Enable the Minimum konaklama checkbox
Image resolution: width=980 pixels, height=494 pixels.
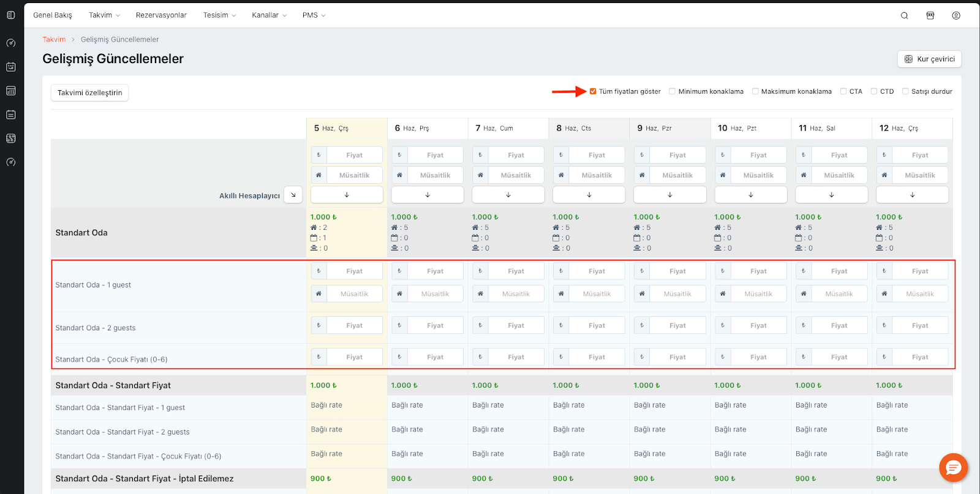[x=672, y=91]
